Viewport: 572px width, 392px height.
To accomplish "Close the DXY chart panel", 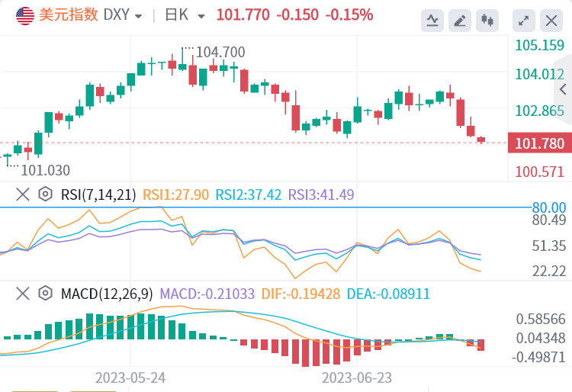I will [551, 21].
